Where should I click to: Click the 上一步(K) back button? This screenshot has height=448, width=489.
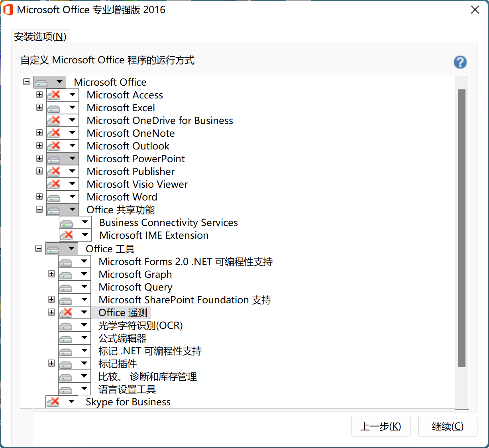coord(381,426)
